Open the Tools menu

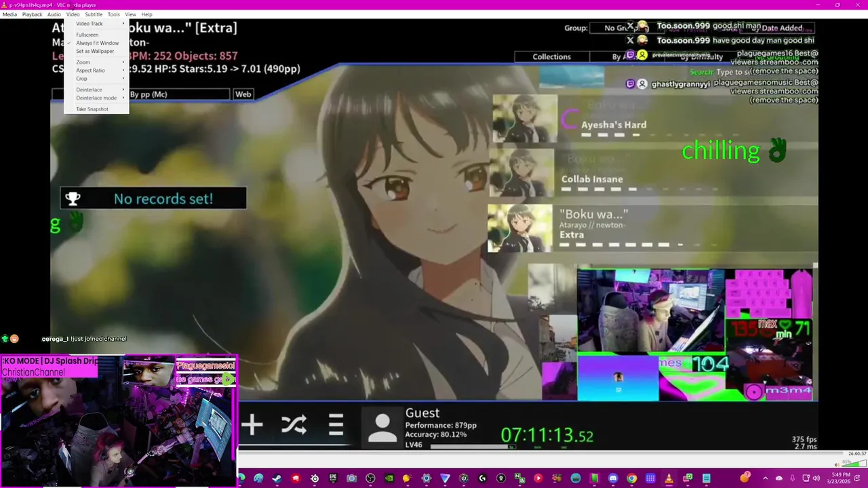pos(114,14)
